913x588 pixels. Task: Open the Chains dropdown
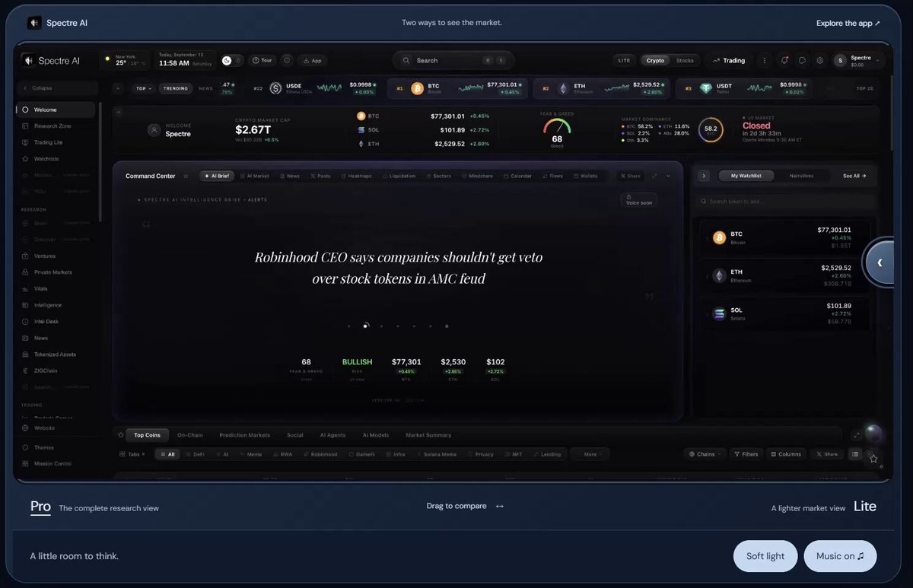705,454
